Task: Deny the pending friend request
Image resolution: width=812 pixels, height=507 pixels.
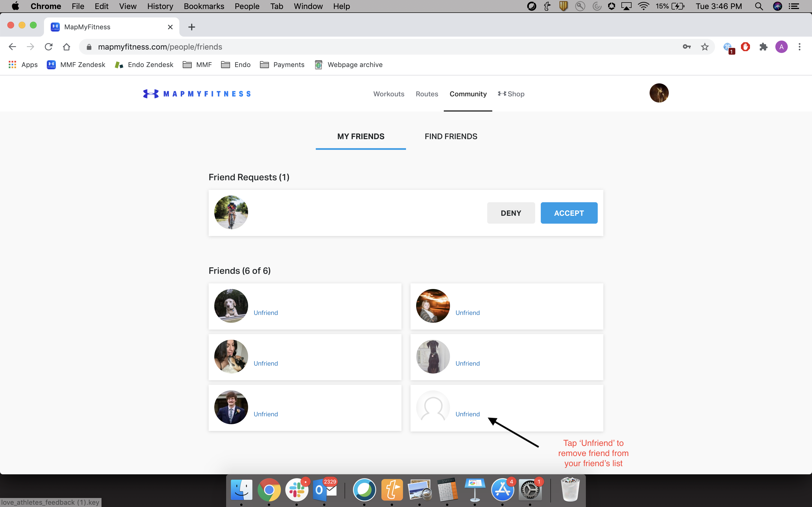Action: click(x=510, y=213)
